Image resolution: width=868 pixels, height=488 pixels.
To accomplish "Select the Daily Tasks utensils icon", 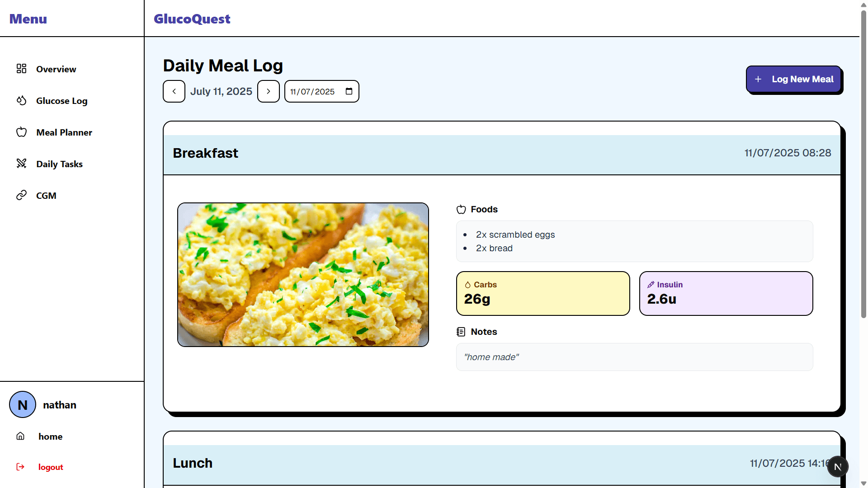I will click(21, 164).
